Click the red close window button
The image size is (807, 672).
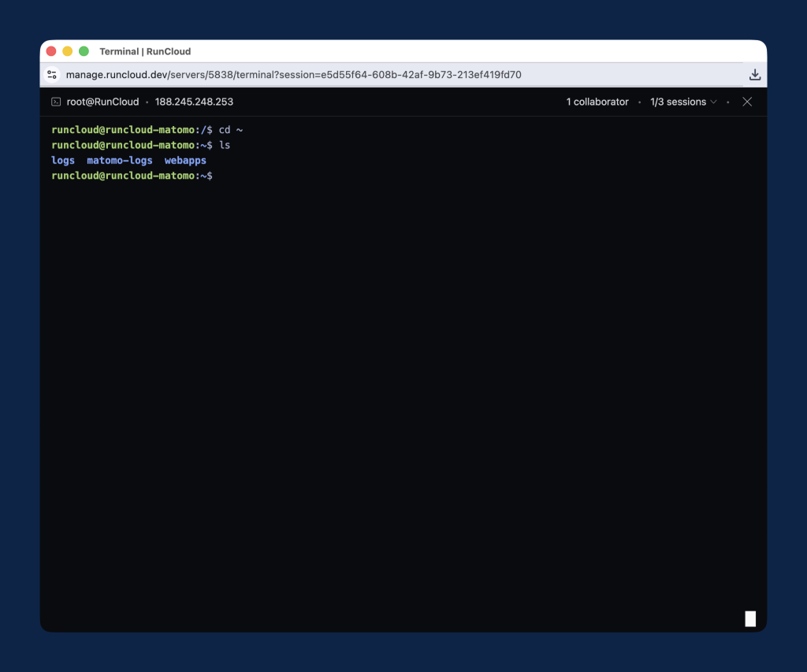(51, 51)
